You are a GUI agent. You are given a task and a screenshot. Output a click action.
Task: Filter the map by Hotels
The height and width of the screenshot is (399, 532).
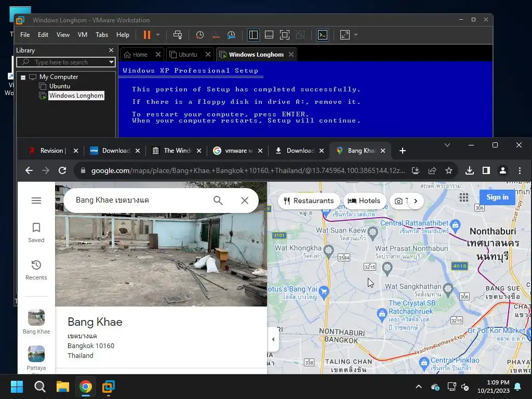(364, 201)
